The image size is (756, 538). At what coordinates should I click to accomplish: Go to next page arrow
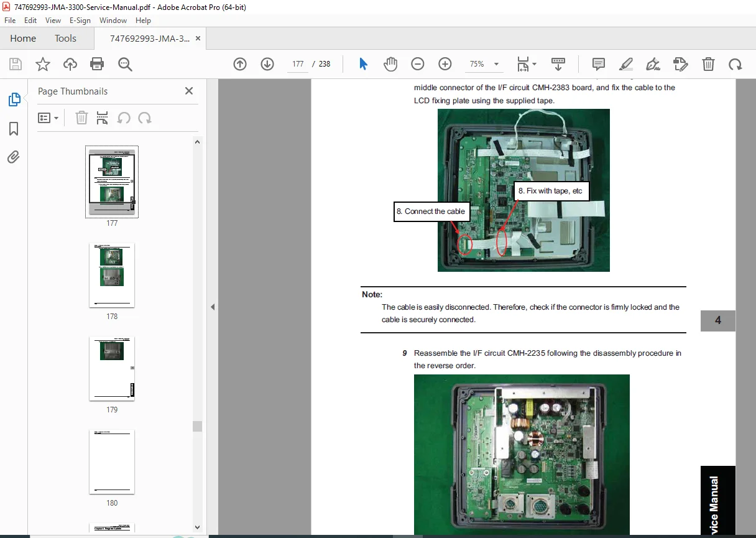coord(267,64)
